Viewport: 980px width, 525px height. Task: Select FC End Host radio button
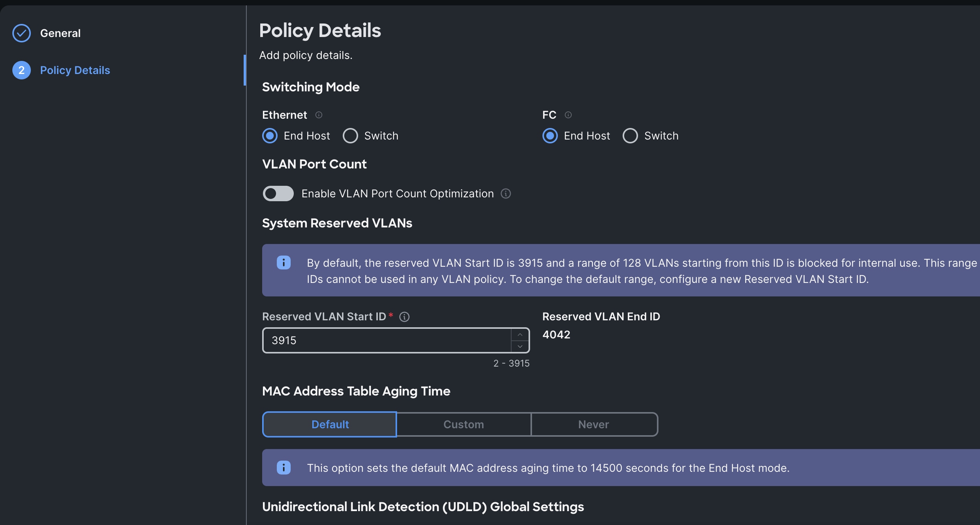(550, 136)
